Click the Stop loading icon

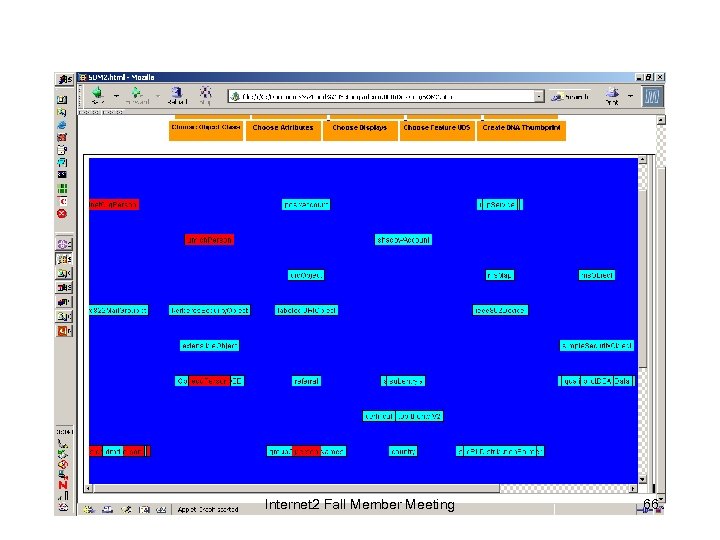click(x=205, y=95)
